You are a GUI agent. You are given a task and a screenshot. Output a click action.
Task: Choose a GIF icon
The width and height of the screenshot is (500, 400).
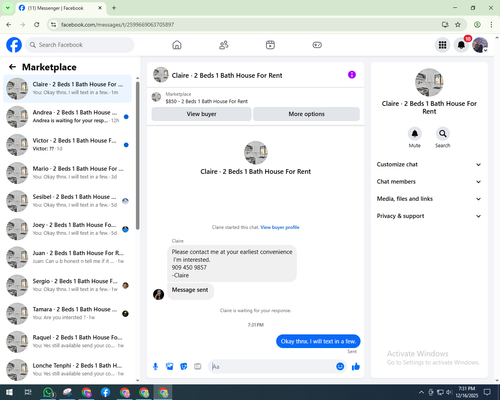click(x=198, y=367)
